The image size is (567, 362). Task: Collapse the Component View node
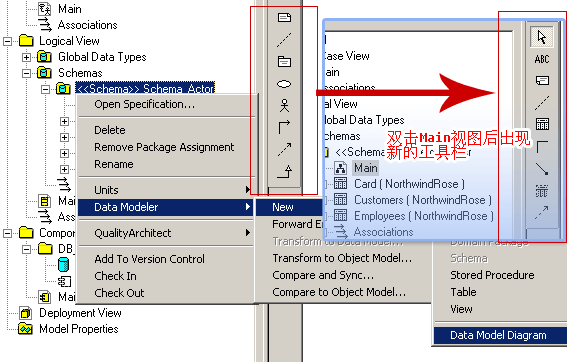coord(7,233)
